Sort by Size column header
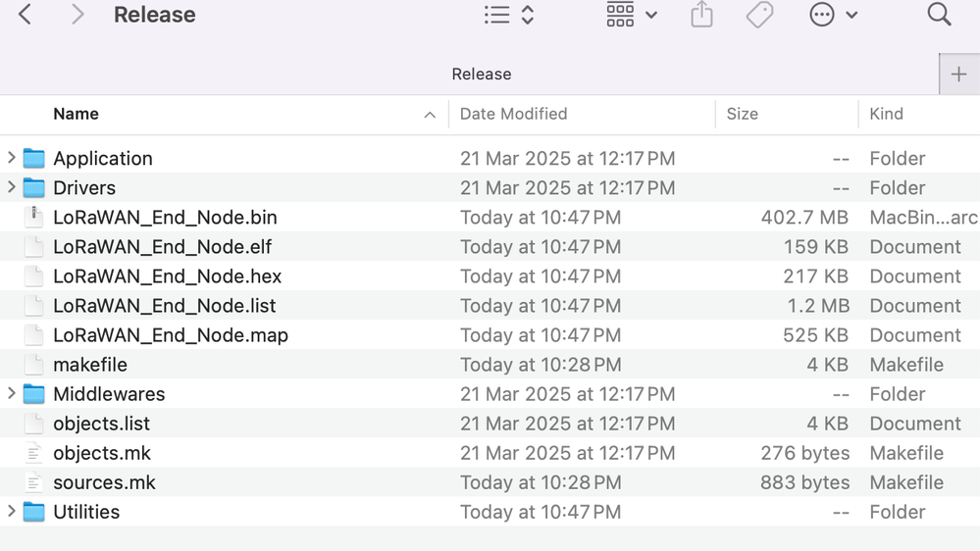This screenshot has height=551, width=980. click(x=743, y=114)
